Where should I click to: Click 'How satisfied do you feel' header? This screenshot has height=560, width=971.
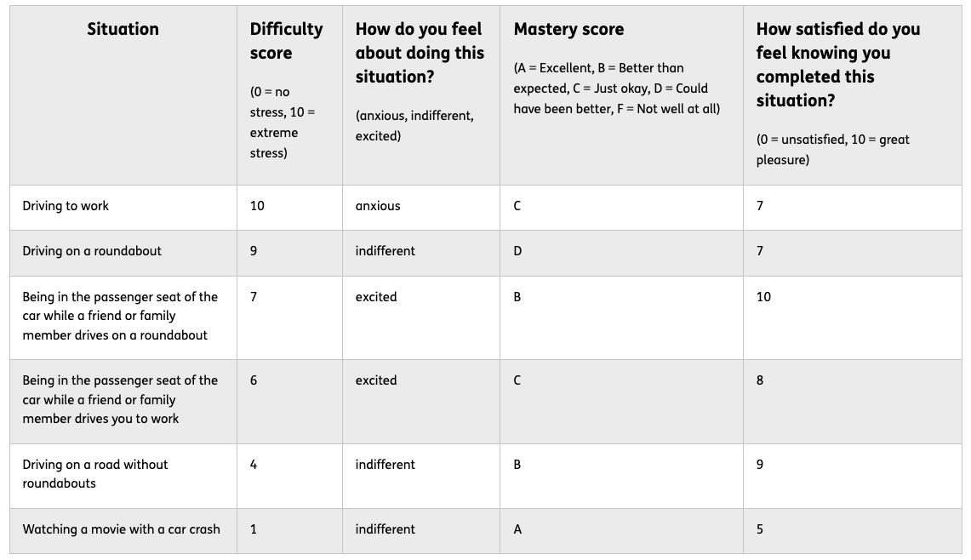(x=853, y=95)
